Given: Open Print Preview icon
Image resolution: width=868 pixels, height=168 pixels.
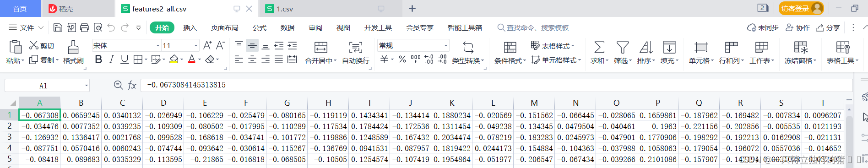Looking at the screenshot, I should coord(98,28).
